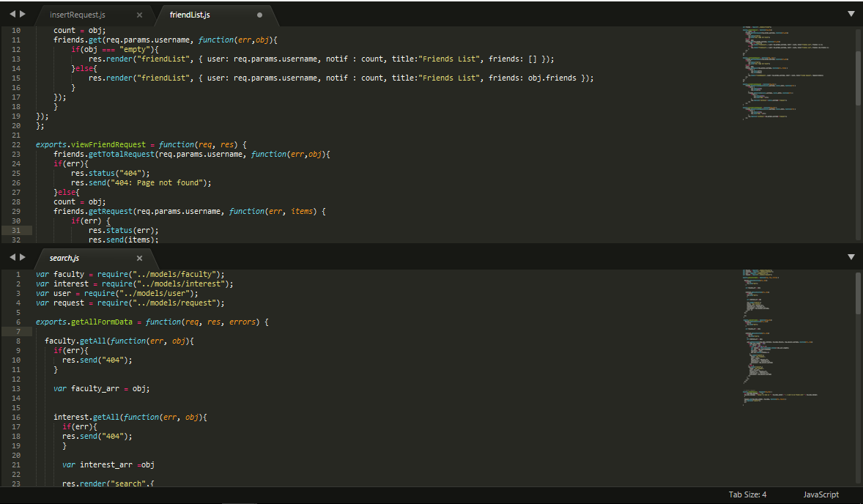This screenshot has width=863, height=504.
Task: Open tab list dropdown in top pane
Action: tap(851, 14)
